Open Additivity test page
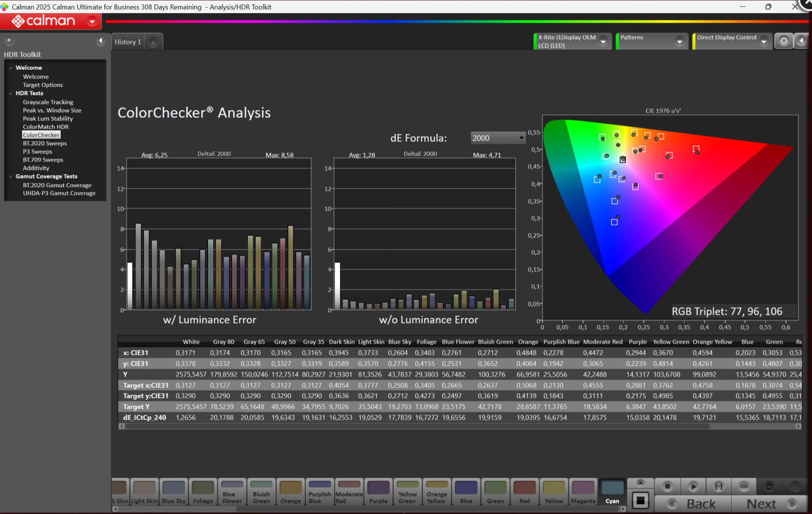 point(36,168)
